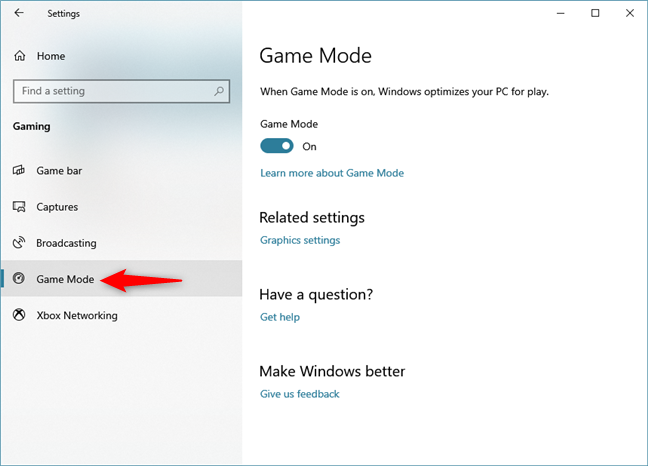The image size is (648, 466).
Task: Maximize the Settings window
Action: (595, 13)
